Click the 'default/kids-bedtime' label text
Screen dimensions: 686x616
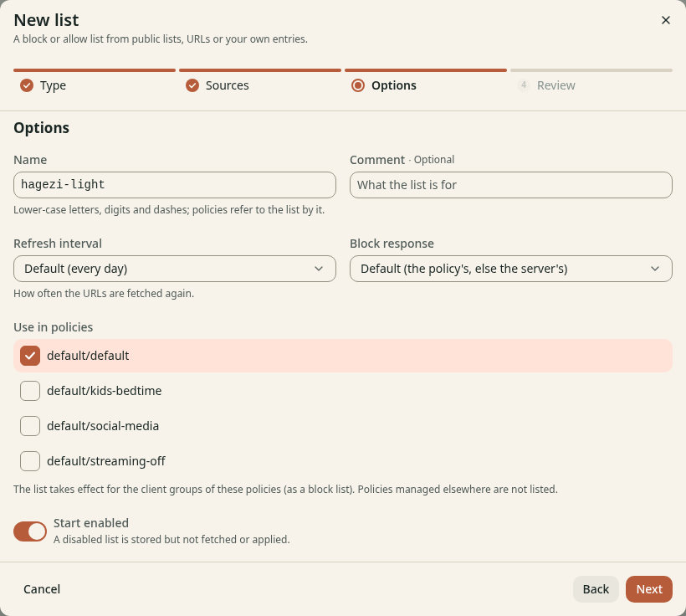click(104, 391)
